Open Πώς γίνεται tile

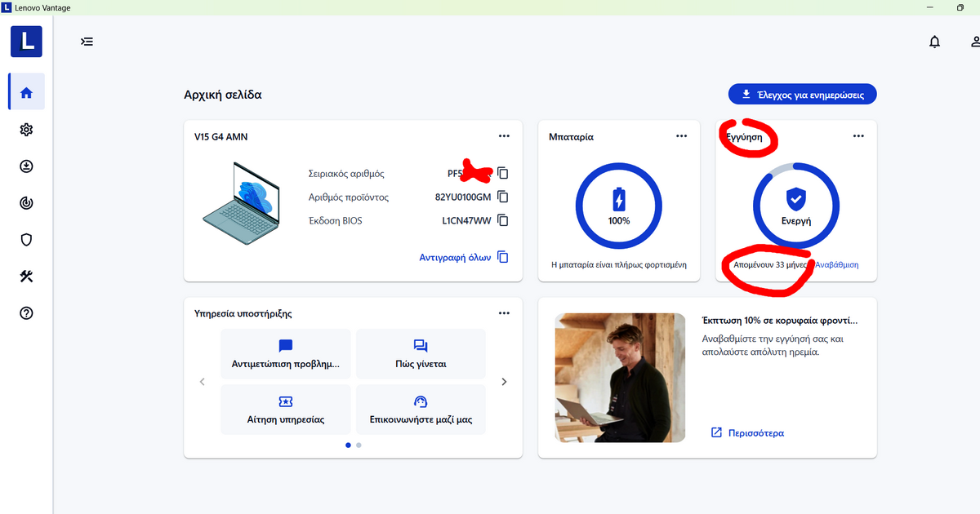tap(421, 354)
